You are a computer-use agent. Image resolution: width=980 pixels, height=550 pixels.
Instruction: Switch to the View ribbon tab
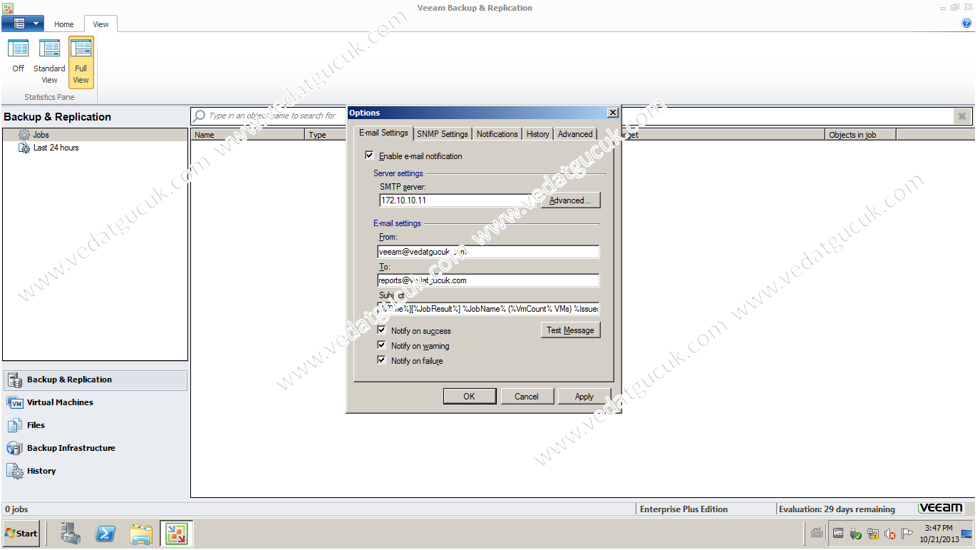point(101,24)
